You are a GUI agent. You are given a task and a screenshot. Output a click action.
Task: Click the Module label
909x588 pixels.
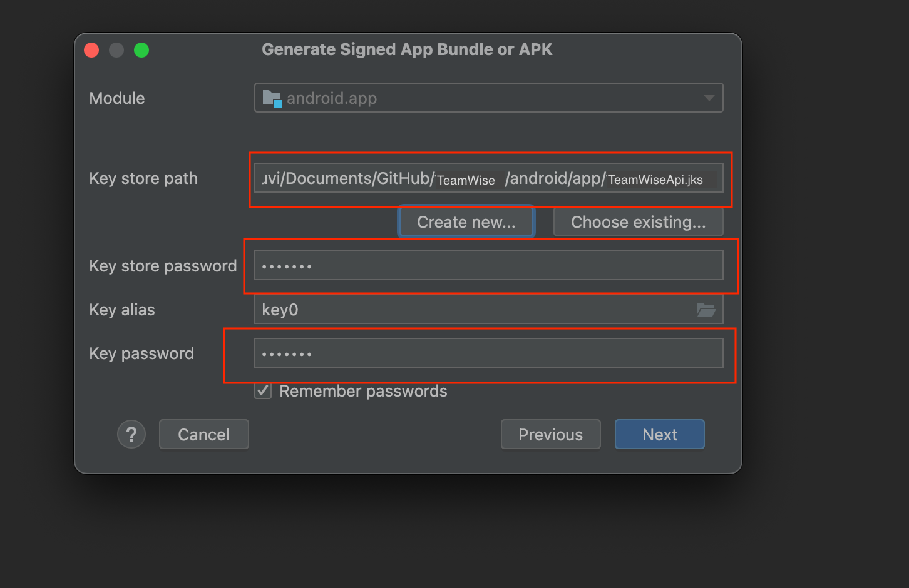coord(117,98)
